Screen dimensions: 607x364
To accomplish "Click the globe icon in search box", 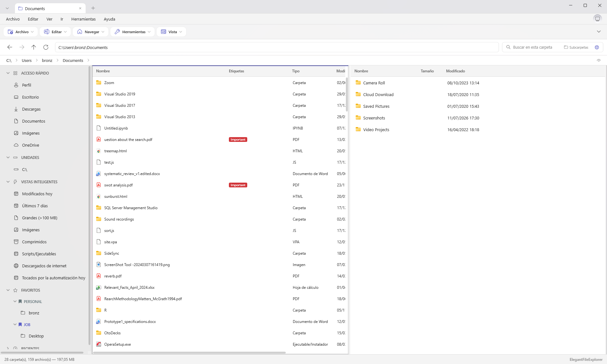I will click(x=597, y=47).
